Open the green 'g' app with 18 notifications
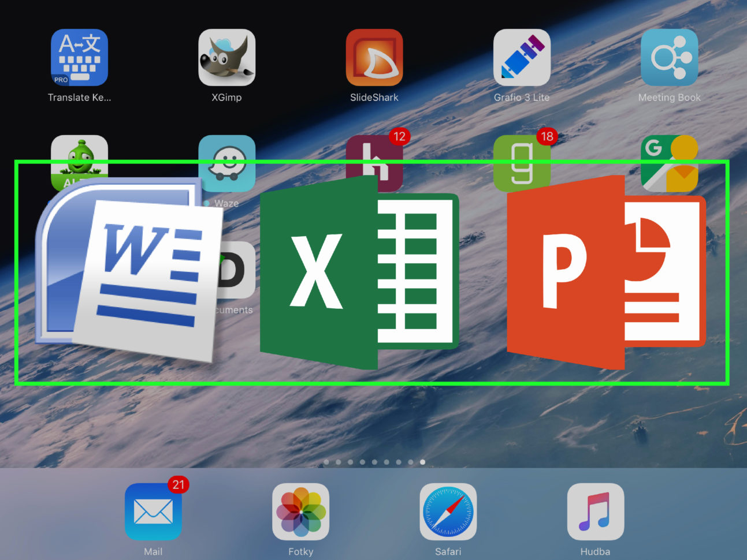Image resolution: width=747 pixels, height=560 pixels. pyautogui.click(x=521, y=165)
